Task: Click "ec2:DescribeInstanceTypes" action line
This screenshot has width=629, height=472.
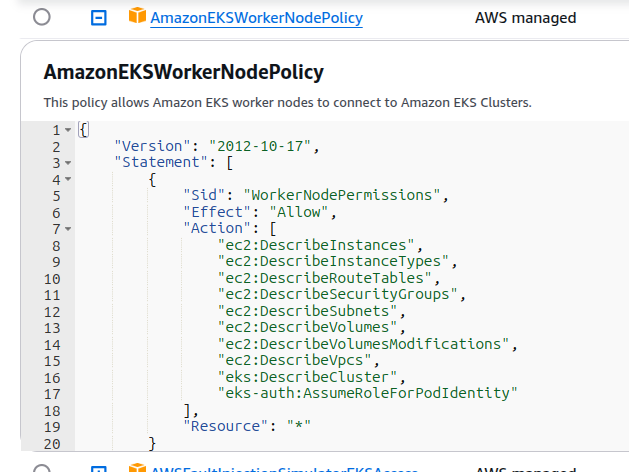Action: coord(333,261)
